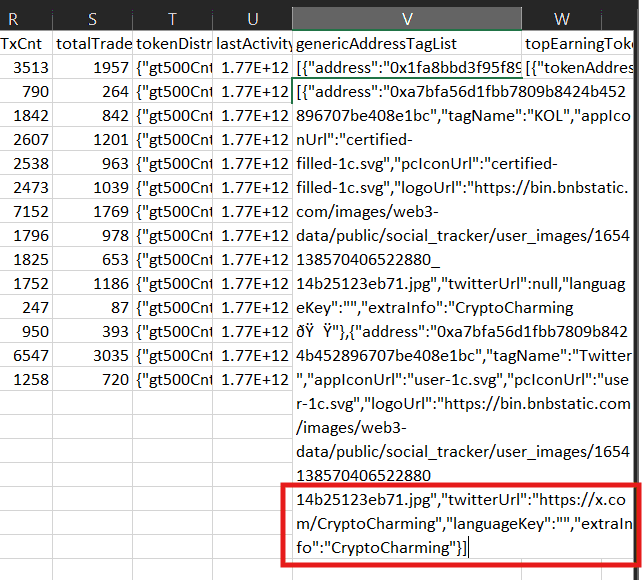Select the TxCnt cell with value 3513
The height and width of the screenshot is (580, 642).
pyautogui.click(x=26, y=67)
